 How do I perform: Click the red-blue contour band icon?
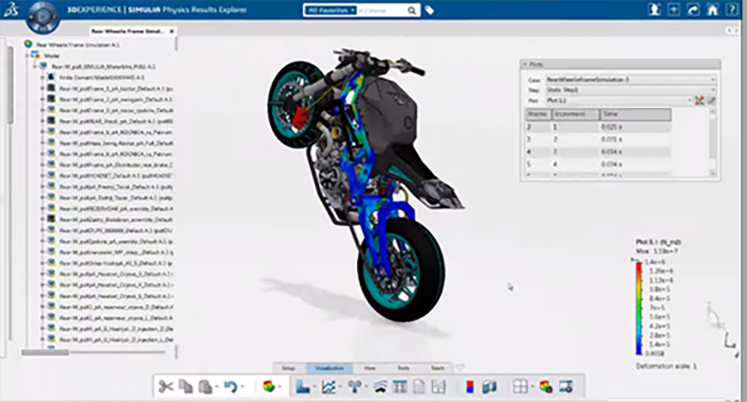pos(470,386)
